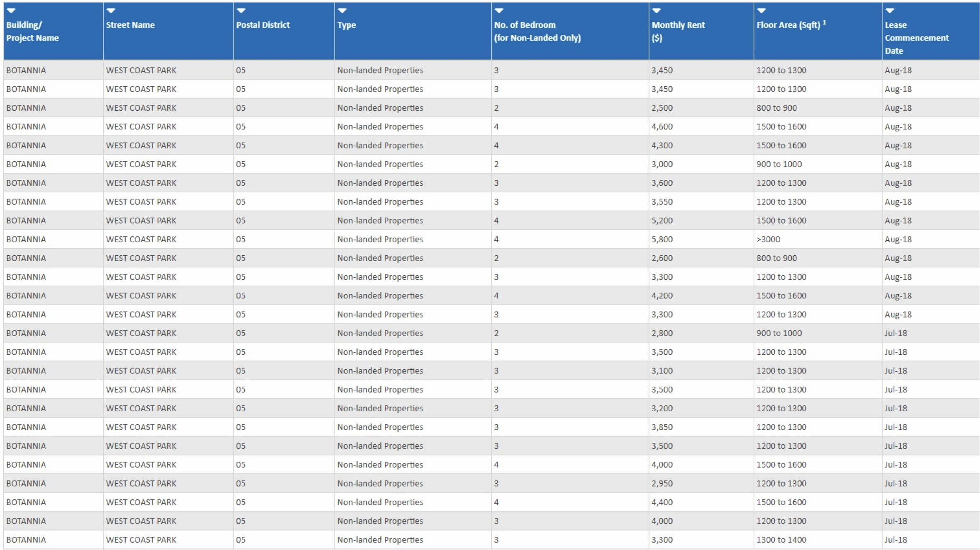Viewport: 980px width, 550px height.
Task: Click postal district 05 in the 2,600 rent row
Action: click(241, 258)
